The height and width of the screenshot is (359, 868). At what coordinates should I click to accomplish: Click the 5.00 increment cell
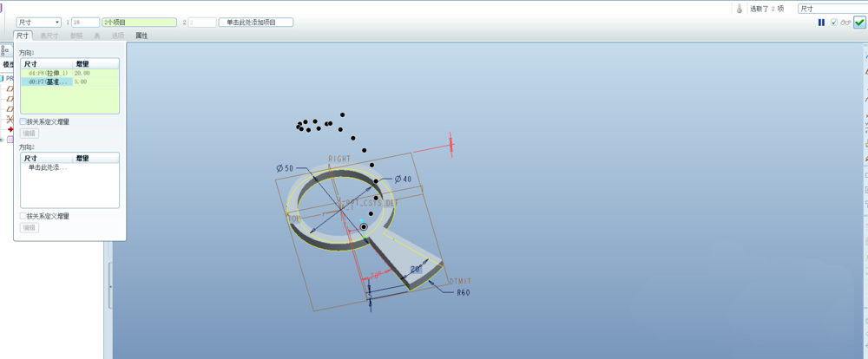point(95,82)
